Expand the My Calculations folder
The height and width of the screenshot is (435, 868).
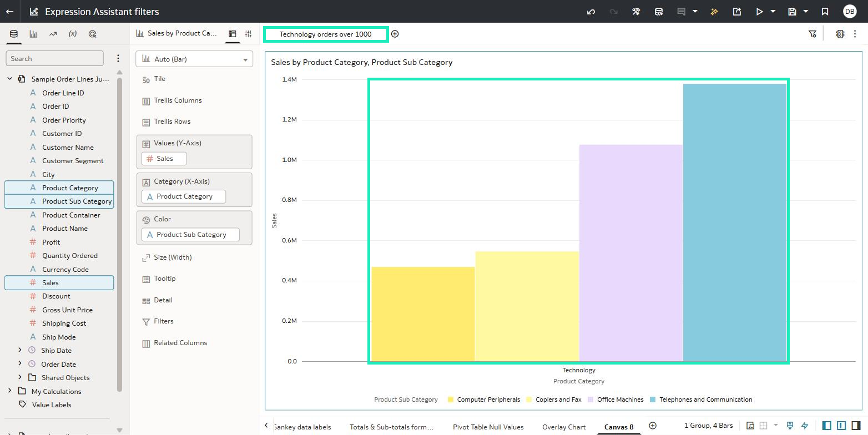click(x=9, y=391)
